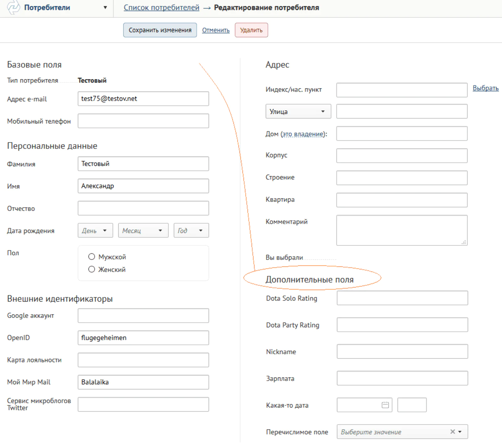The height and width of the screenshot is (448, 502).
Task: Click the Сохранить изменения button
Action: click(x=160, y=30)
